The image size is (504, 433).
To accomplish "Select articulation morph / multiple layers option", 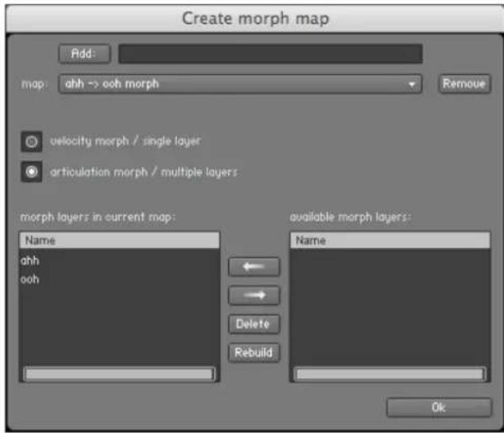I will point(32,172).
